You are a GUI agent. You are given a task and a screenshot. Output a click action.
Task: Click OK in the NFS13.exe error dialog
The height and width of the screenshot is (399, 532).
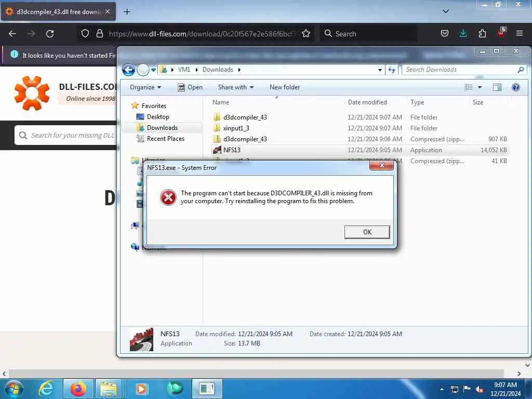(x=367, y=232)
